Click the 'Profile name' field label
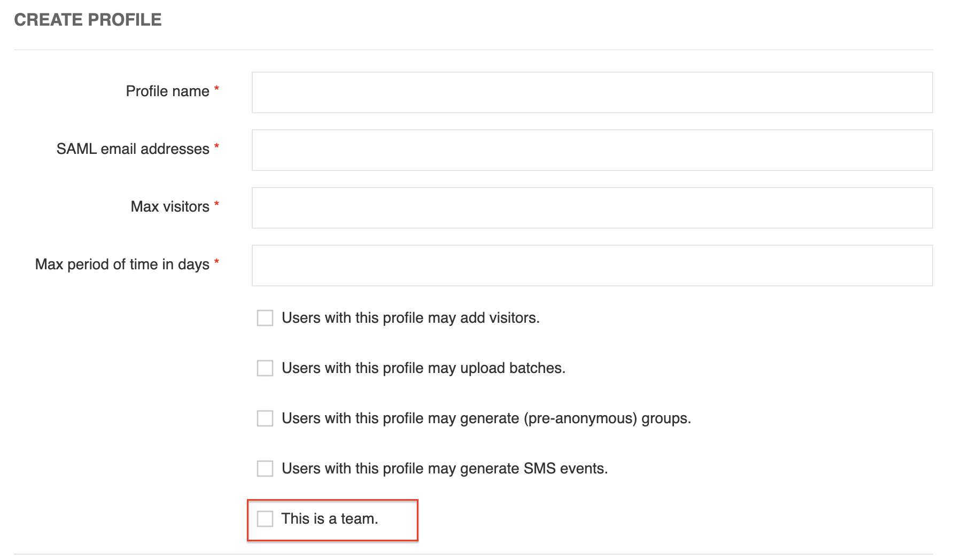Viewport: 962px width, 560px height. (x=167, y=91)
